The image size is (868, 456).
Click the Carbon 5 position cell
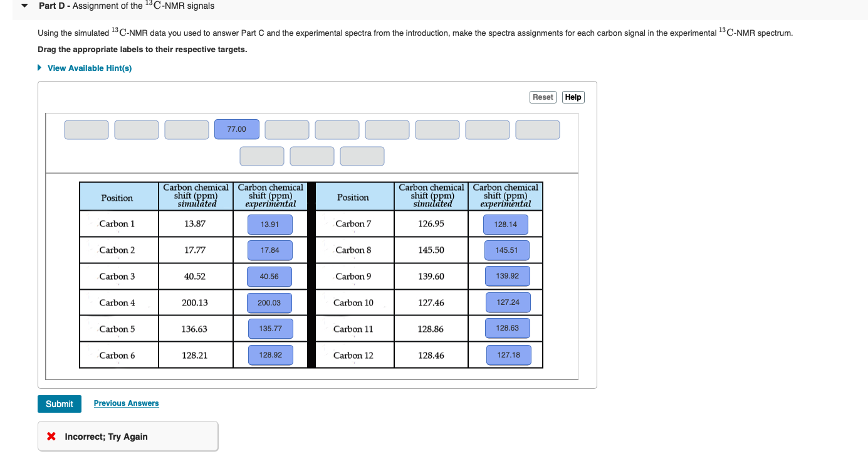pyautogui.click(x=119, y=329)
